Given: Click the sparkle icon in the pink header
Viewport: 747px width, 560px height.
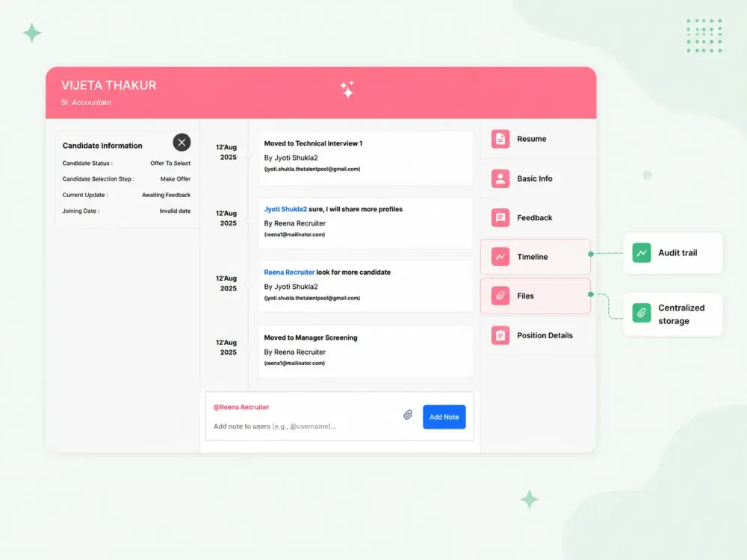Looking at the screenshot, I should (x=347, y=89).
